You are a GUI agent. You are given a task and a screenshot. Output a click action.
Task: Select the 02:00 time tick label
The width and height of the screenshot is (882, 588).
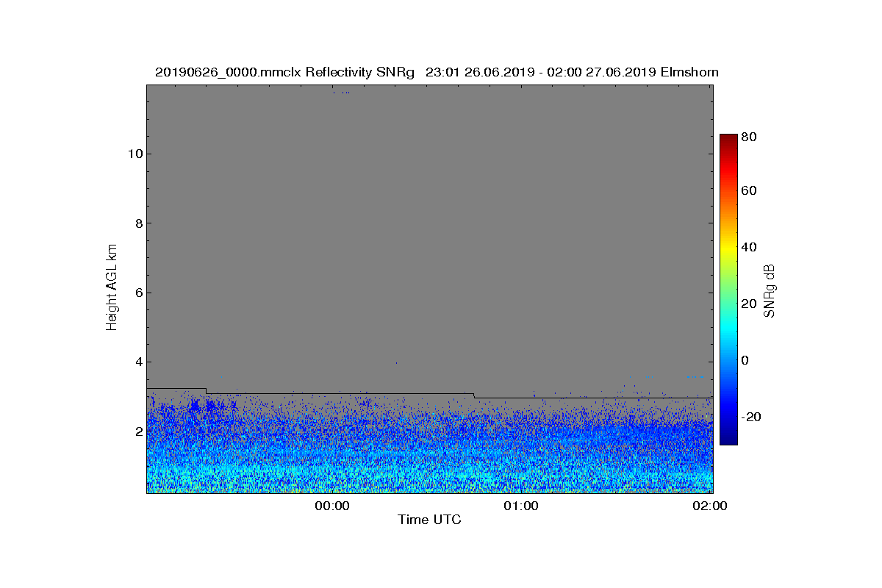[x=711, y=506]
